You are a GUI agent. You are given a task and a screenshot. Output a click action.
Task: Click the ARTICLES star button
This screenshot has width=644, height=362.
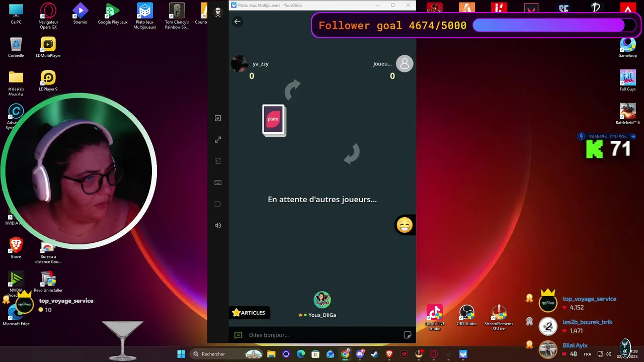[x=249, y=313]
